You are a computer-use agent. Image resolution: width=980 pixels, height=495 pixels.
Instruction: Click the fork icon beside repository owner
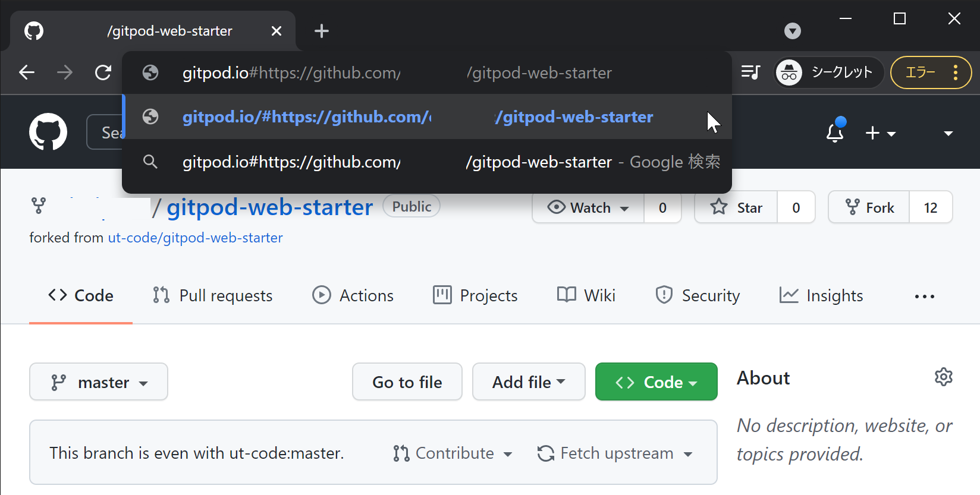pyautogui.click(x=39, y=206)
